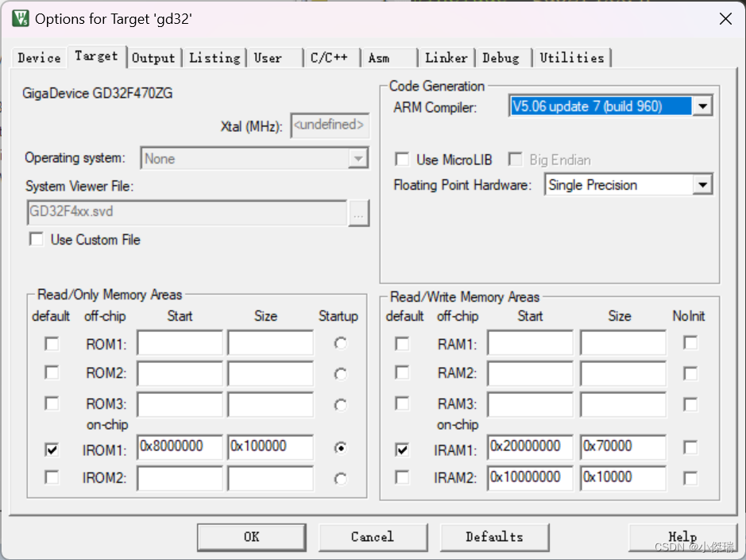Uncheck the IROM1 default checkbox
The image size is (746, 560).
click(52, 449)
